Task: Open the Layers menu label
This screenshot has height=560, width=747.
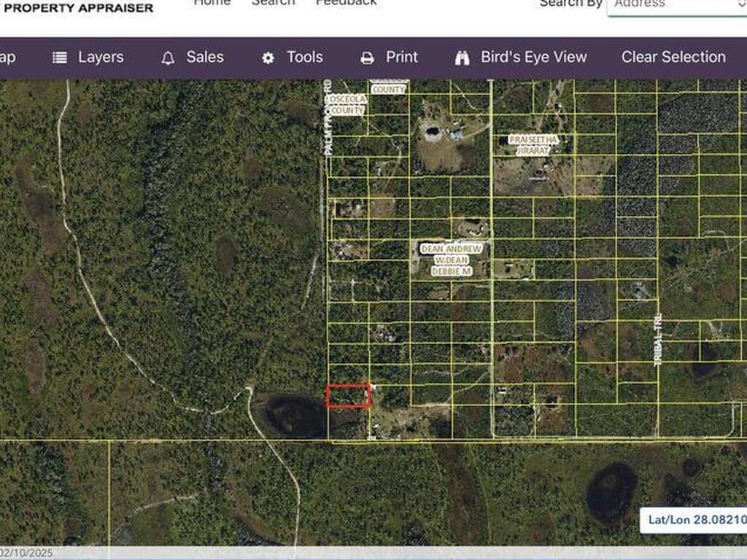Action: [x=101, y=57]
